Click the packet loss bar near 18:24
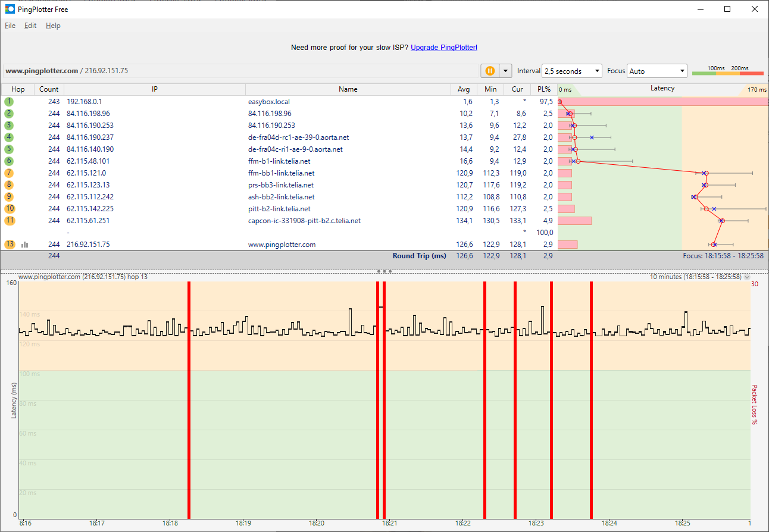 pos(591,400)
